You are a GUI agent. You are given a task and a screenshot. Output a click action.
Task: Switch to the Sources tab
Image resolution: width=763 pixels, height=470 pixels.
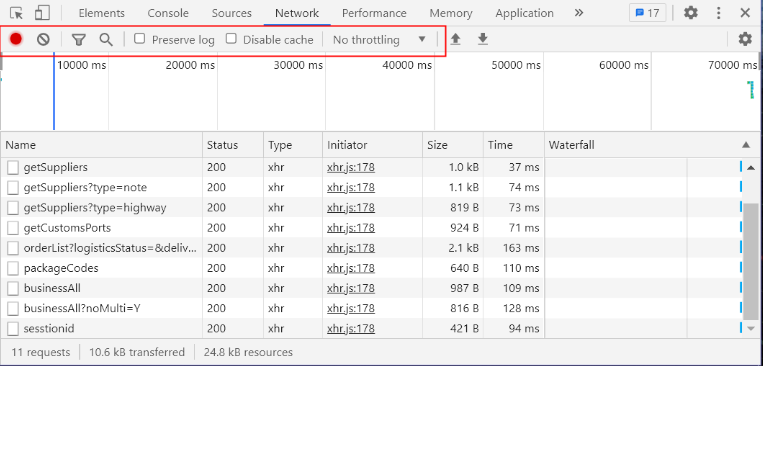point(232,13)
